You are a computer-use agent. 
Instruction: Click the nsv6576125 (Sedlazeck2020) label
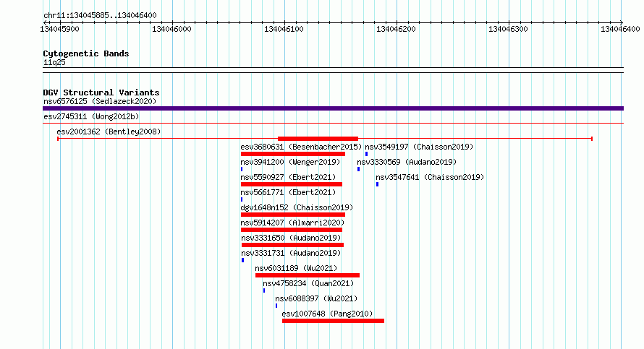point(100,101)
